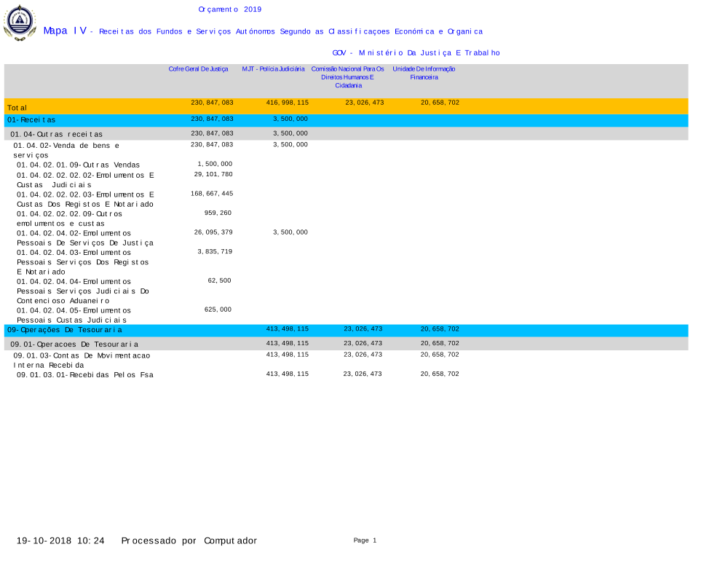This screenshot has height=563, width=728.
Task: Select the "01.04-Outras receitas" row label
Action: pos(56,135)
